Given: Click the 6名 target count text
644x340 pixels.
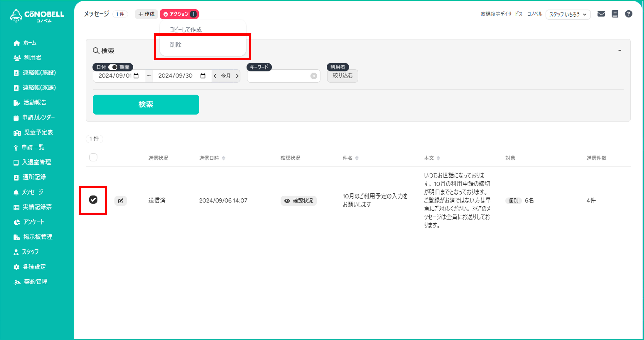Looking at the screenshot, I should (529, 200).
